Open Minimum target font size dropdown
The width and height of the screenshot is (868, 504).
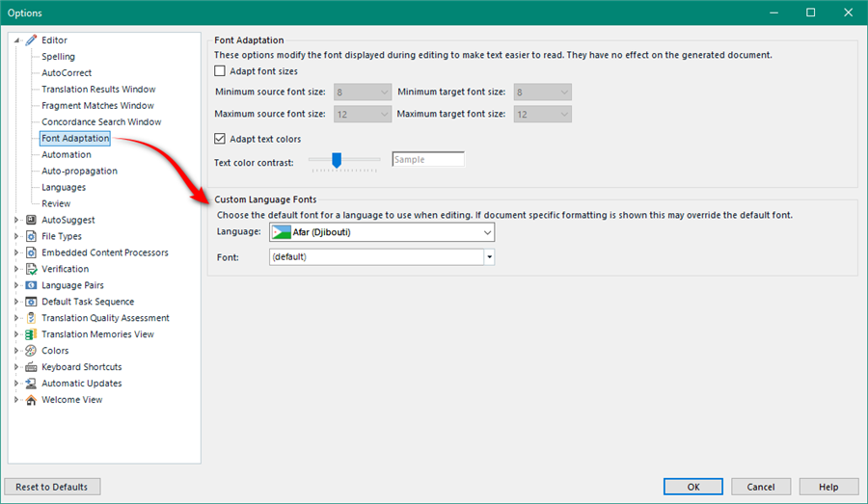[x=542, y=92]
